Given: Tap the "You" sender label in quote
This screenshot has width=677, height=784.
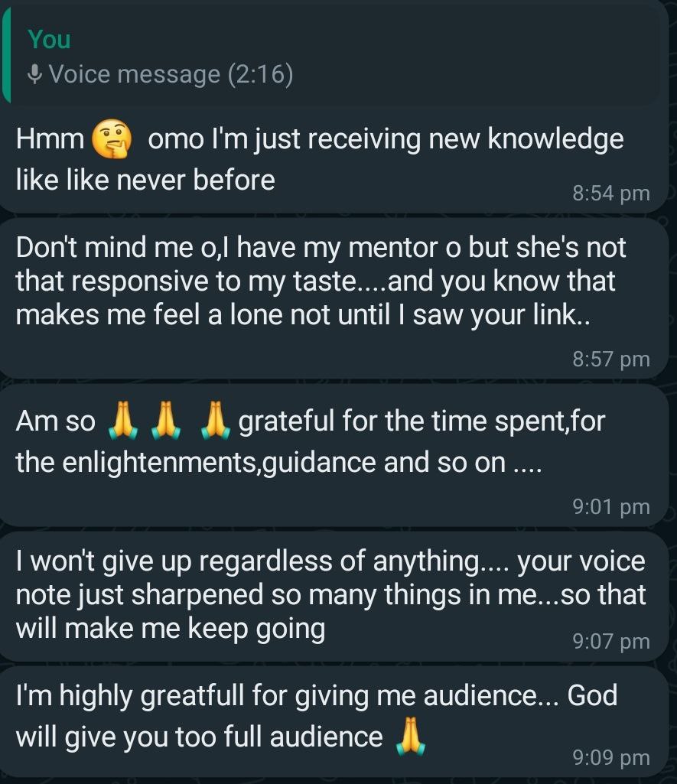Looking at the screenshot, I should tap(49, 39).
